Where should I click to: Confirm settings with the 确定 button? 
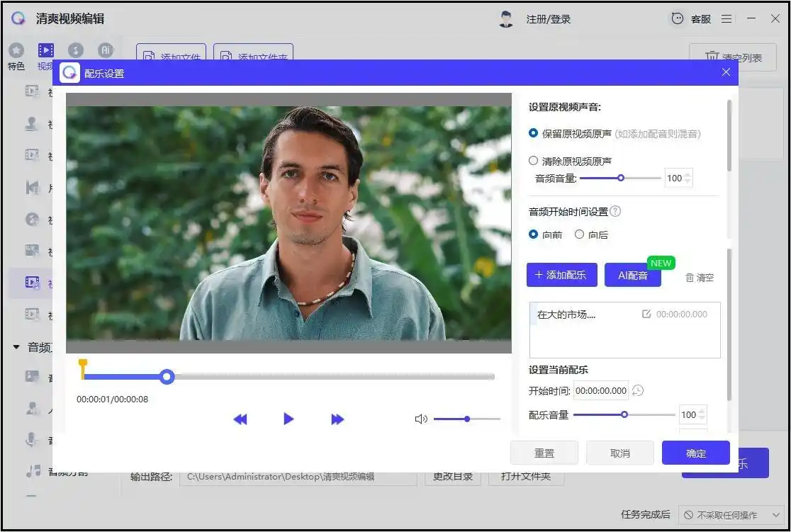coord(695,453)
